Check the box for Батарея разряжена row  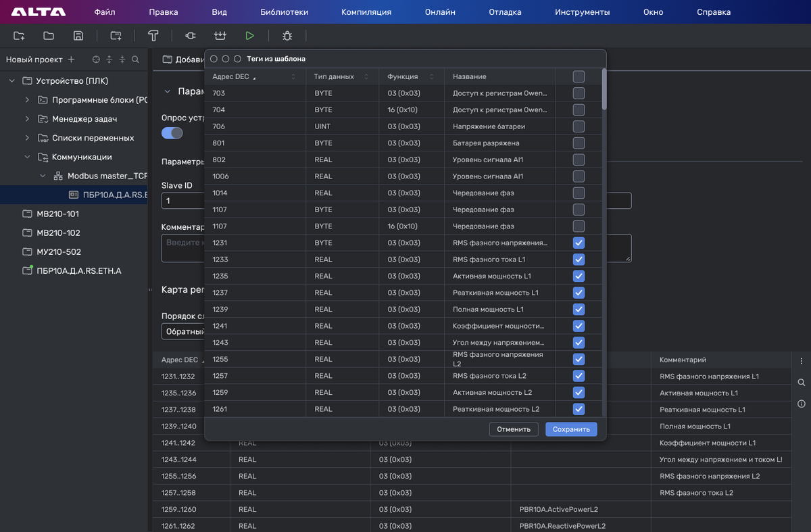579,143
